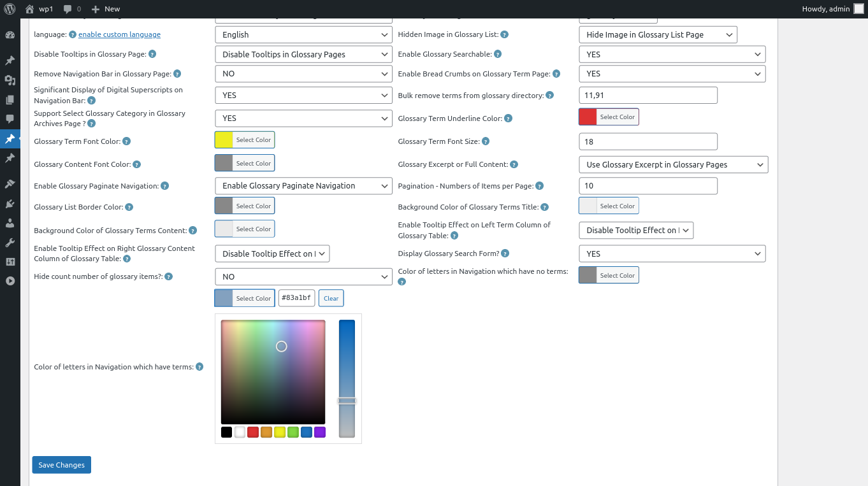Pick the red preset swatch in color picker
The height and width of the screenshot is (486, 868).
pyautogui.click(x=253, y=432)
